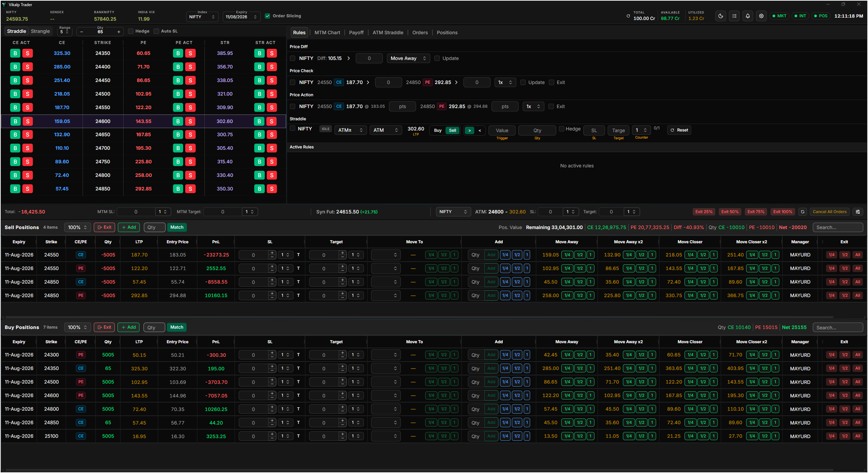Switch to Orders tab

pyautogui.click(x=420, y=33)
